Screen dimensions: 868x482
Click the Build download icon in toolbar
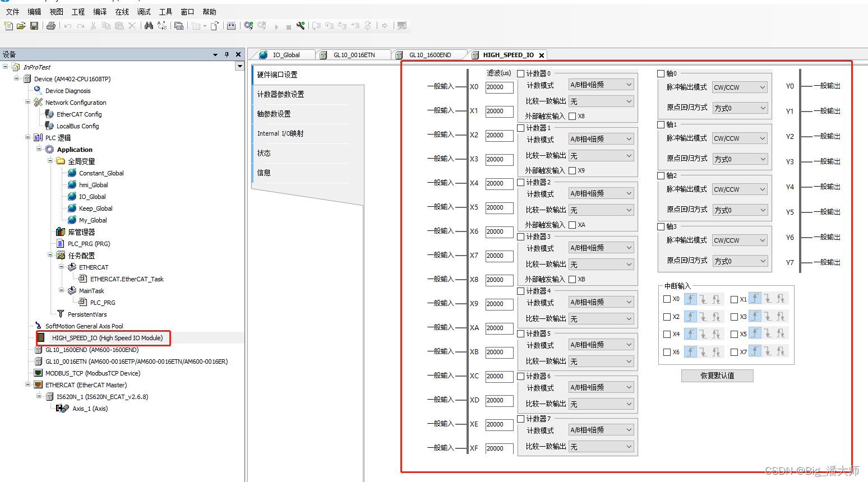point(231,26)
